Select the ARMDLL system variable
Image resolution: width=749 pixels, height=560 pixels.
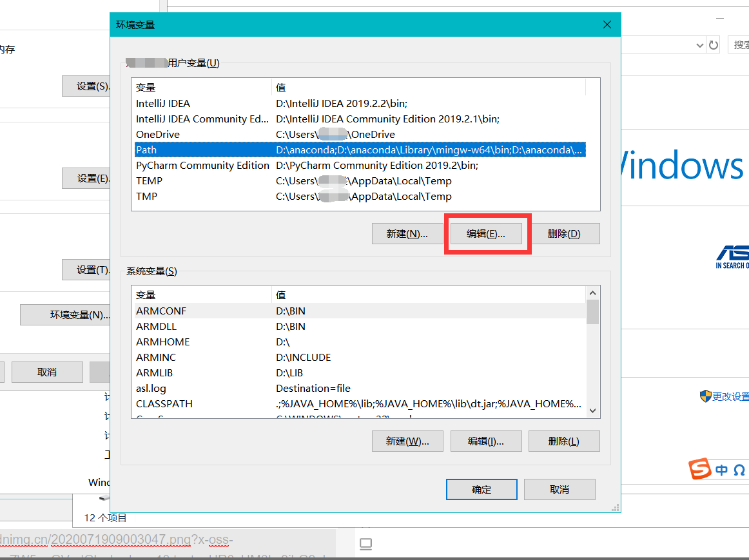[360, 326]
